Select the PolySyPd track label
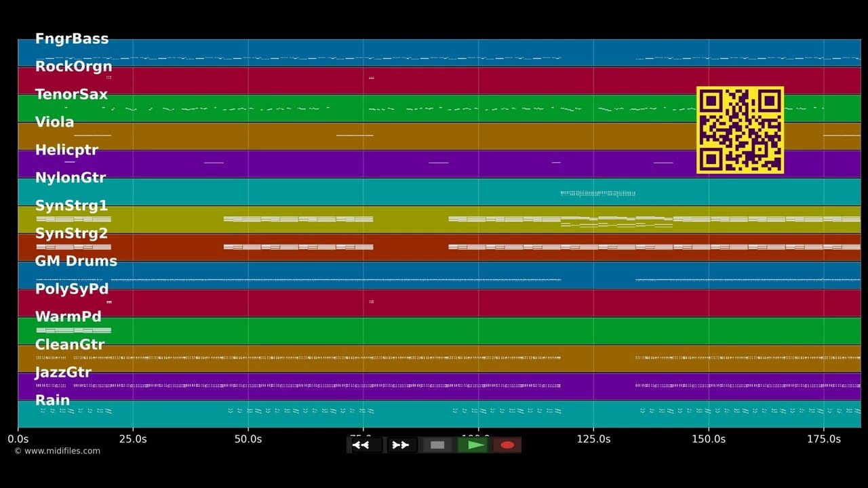This screenshot has width=868, height=488. pos(72,289)
